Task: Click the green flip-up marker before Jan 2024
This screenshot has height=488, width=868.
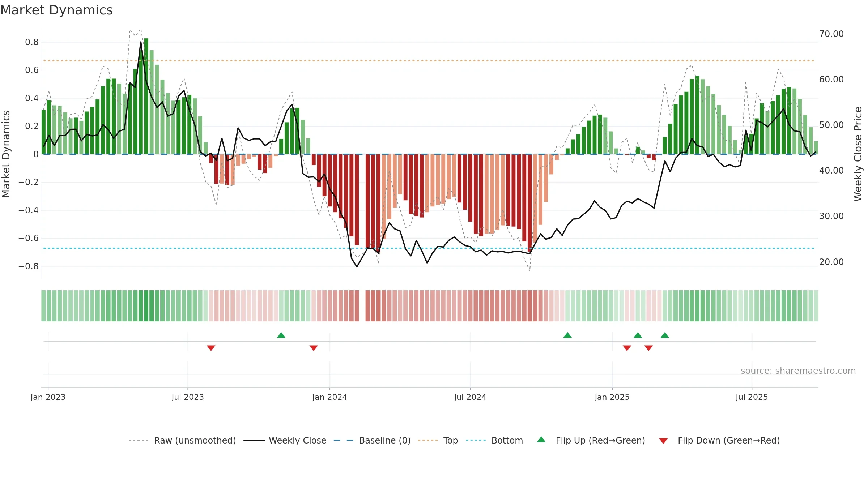Action: click(x=281, y=335)
